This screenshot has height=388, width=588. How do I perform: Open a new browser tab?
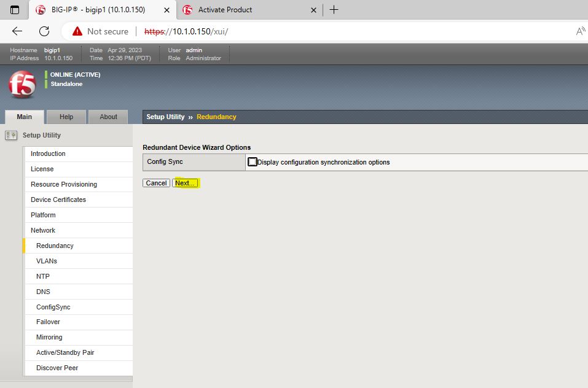point(334,10)
